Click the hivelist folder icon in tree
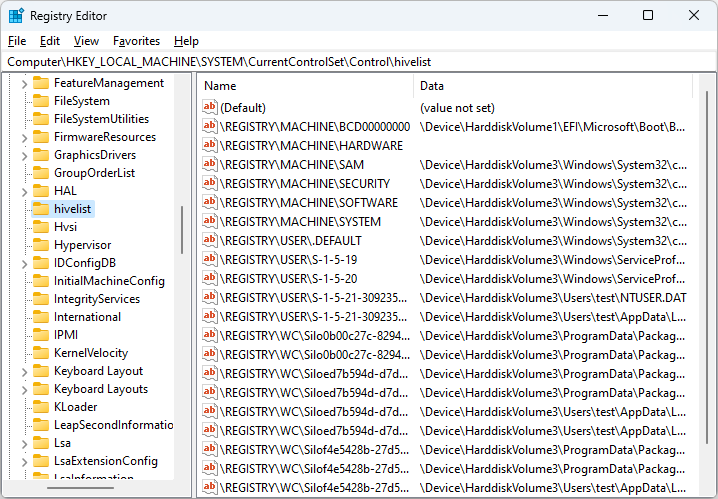718x499 pixels. click(x=41, y=209)
